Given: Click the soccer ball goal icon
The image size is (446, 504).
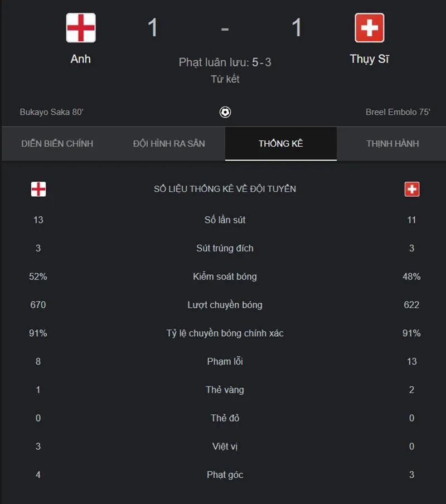Looking at the screenshot, I should pyautogui.click(x=225, y=112).
